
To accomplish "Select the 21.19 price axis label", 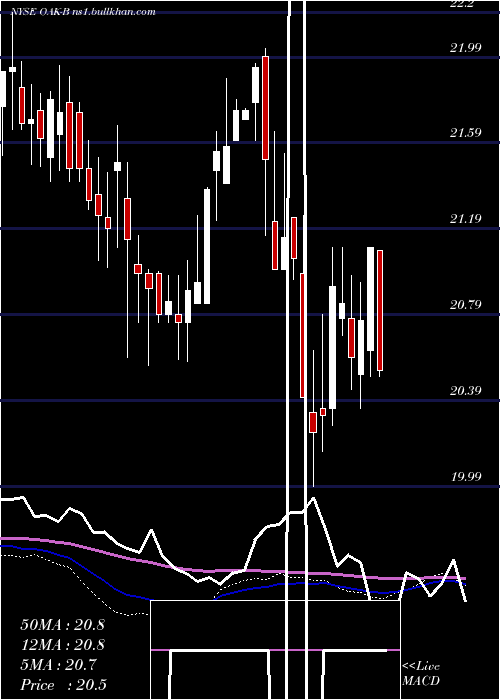I will [x=466, y=219].
